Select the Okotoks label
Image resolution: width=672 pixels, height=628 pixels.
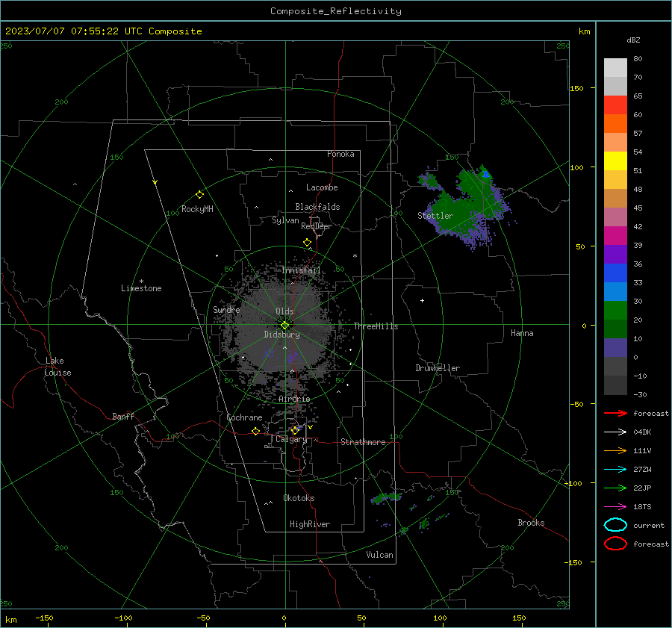coord(299,498)
